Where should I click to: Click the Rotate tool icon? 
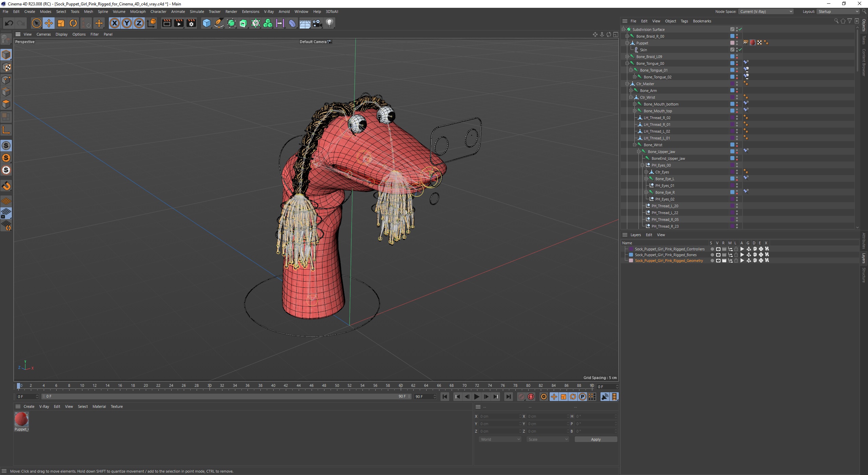point(74,23)
